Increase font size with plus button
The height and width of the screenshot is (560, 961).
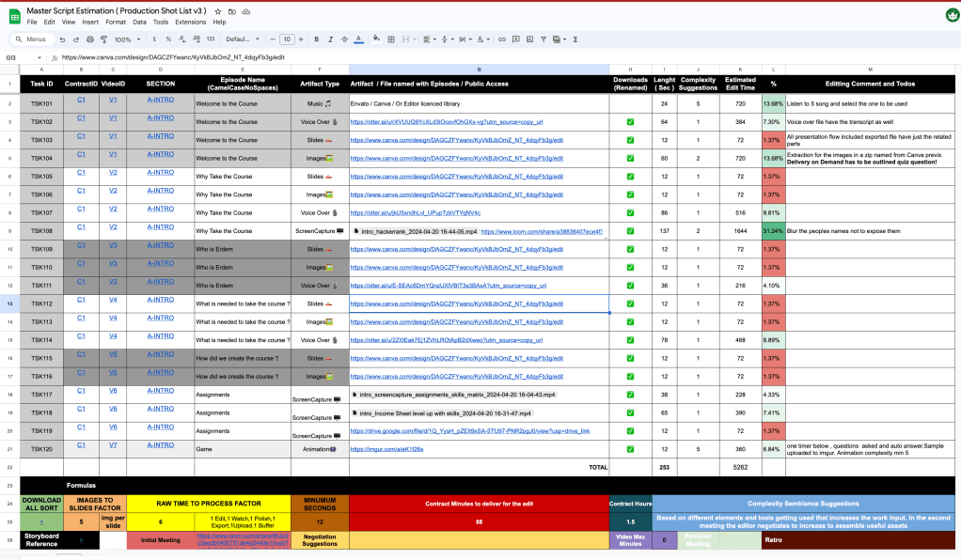301,39
